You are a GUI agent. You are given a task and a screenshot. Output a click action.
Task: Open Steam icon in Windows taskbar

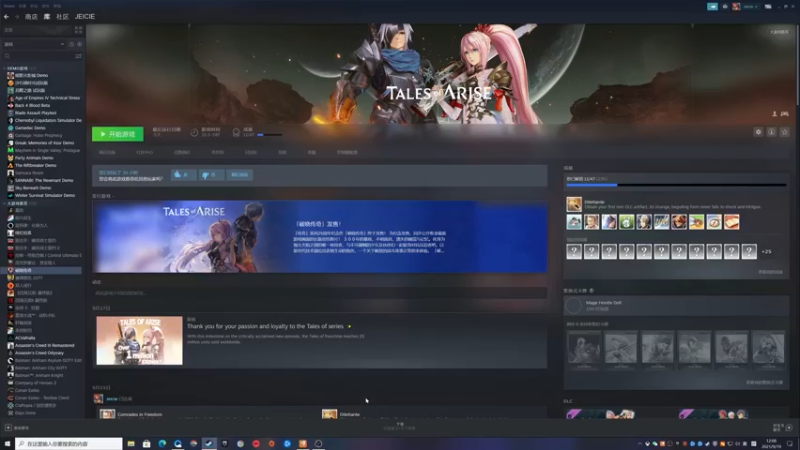[209, 444]
